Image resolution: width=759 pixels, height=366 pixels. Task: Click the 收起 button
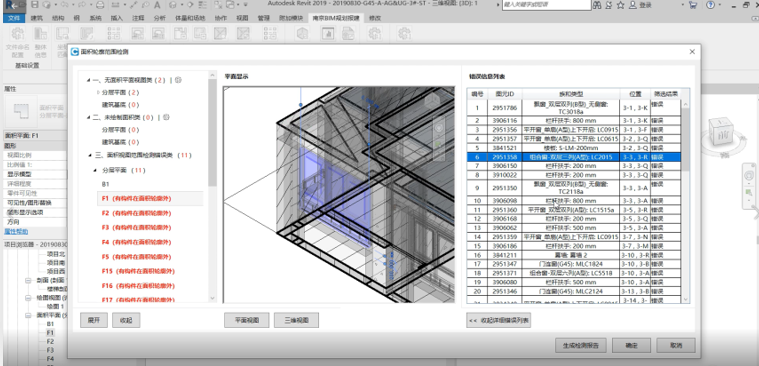click(126, 320)
